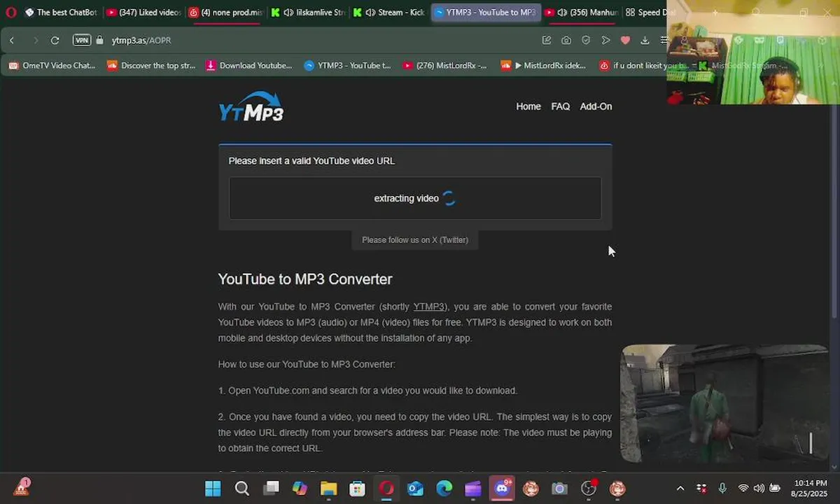Viewport: 840px width, 504px height.
Task: Open the 10:14 PM clock and date
Action: [x=811, y=488]
